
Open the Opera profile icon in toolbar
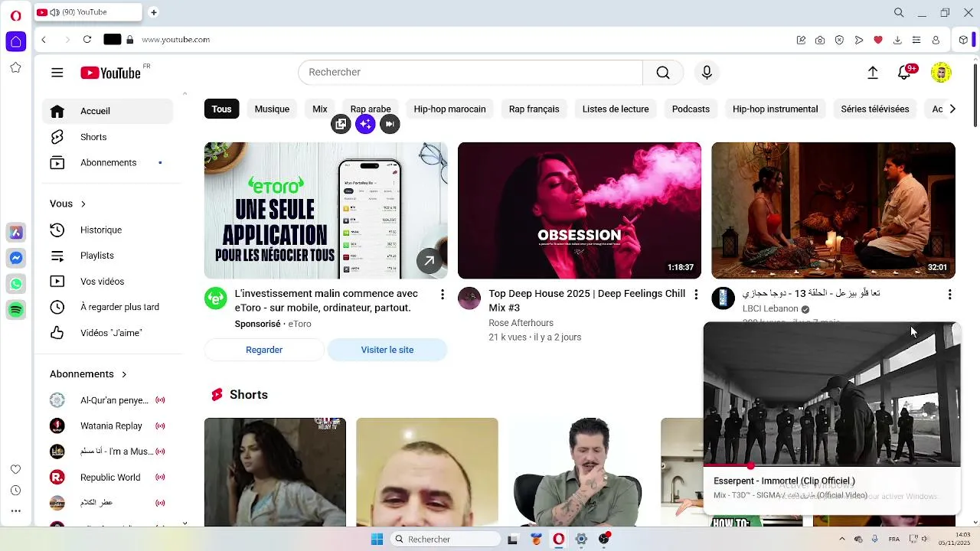[x=936, y=40]
